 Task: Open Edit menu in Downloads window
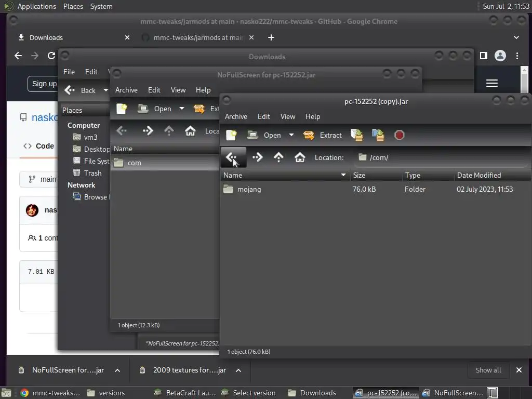pyautogui.click(x=91, y=72)
